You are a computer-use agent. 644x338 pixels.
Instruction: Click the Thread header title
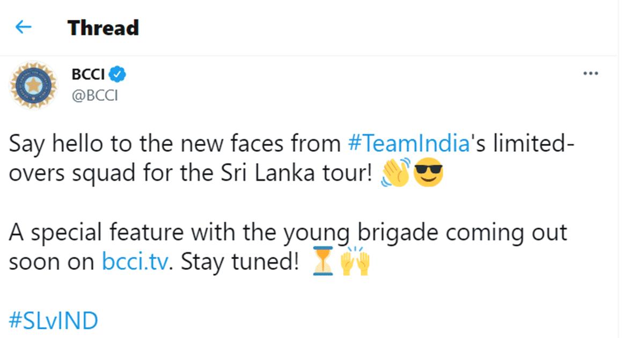pos(103,28)
